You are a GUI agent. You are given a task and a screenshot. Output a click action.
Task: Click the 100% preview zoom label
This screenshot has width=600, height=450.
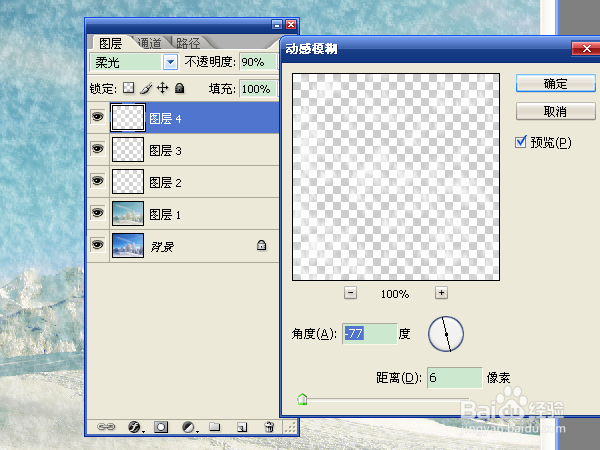tap(395, 294)
